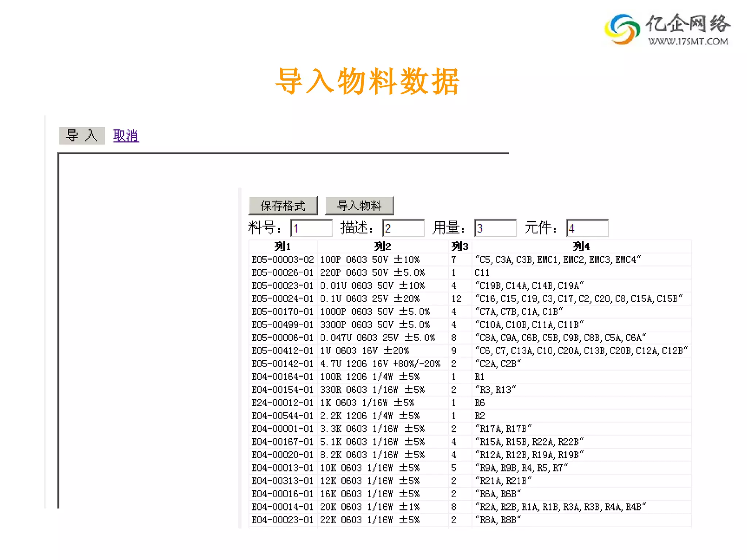Select cell E04-00167-01
Image resolution: width=747 pixels, height=560 pixels.
pyautogui.click(x=283, y=442)
